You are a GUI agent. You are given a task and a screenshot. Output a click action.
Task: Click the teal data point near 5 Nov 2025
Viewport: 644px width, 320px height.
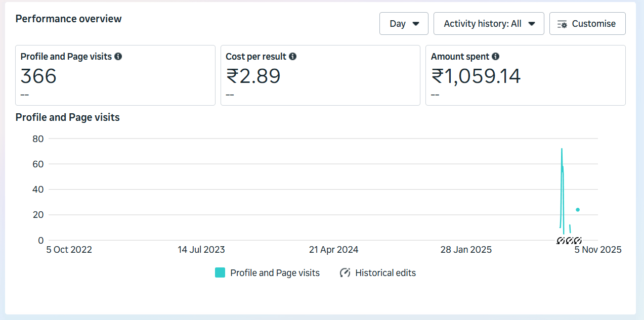click(578, 209)
